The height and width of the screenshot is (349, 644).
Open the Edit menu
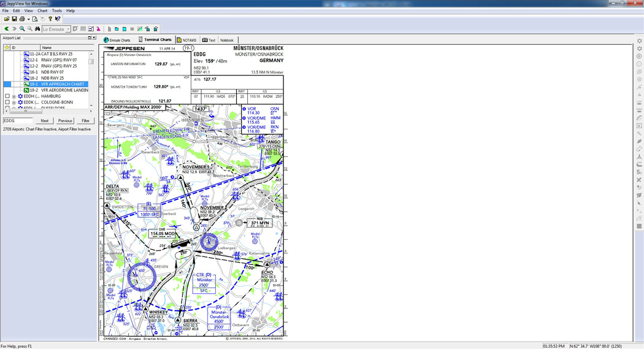coord(17,10)
